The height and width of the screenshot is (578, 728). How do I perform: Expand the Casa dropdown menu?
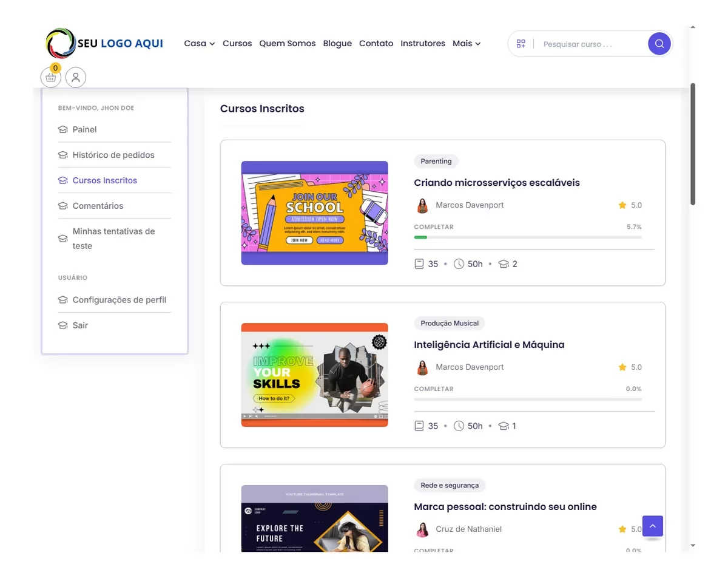(x=199, y=44)
